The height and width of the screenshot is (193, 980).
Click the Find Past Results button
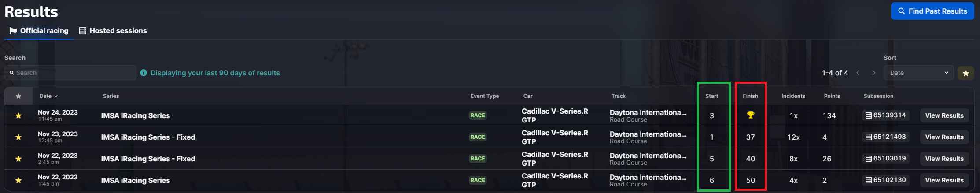click(932, 11)
